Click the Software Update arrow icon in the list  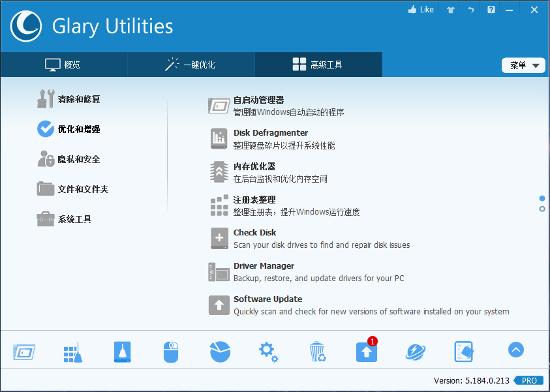[x=219, y=305]
